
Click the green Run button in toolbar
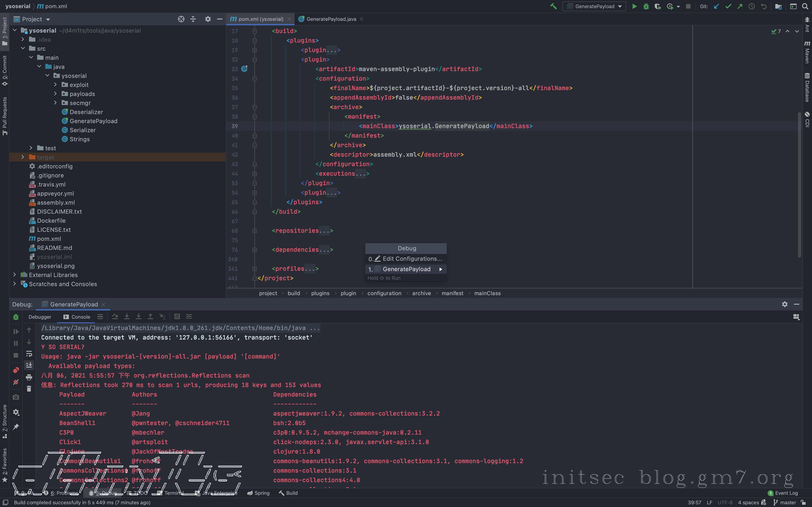pyautogui.click(x=634, y=6)
